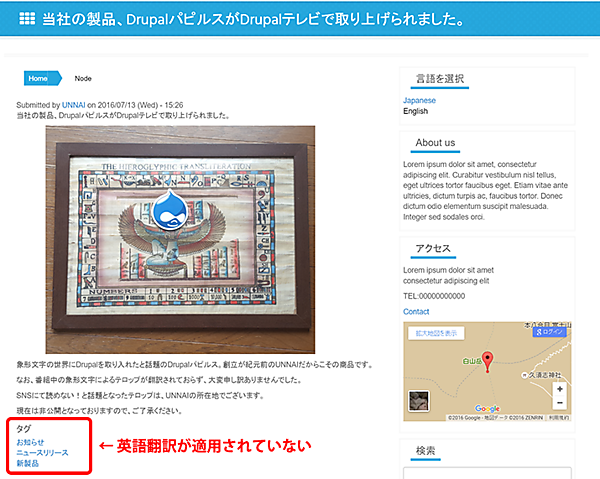Open the お知らせ tag link
The image size is (600, 479).
click(x=30, y=442)
